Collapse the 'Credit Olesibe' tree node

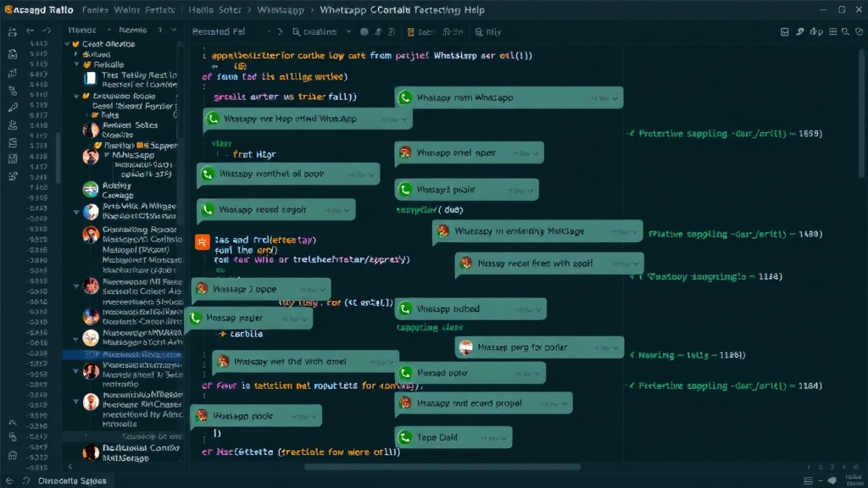68,44
